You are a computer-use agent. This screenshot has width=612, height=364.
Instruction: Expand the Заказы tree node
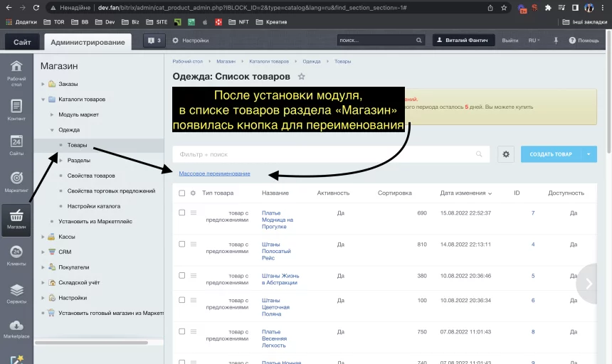43,84
